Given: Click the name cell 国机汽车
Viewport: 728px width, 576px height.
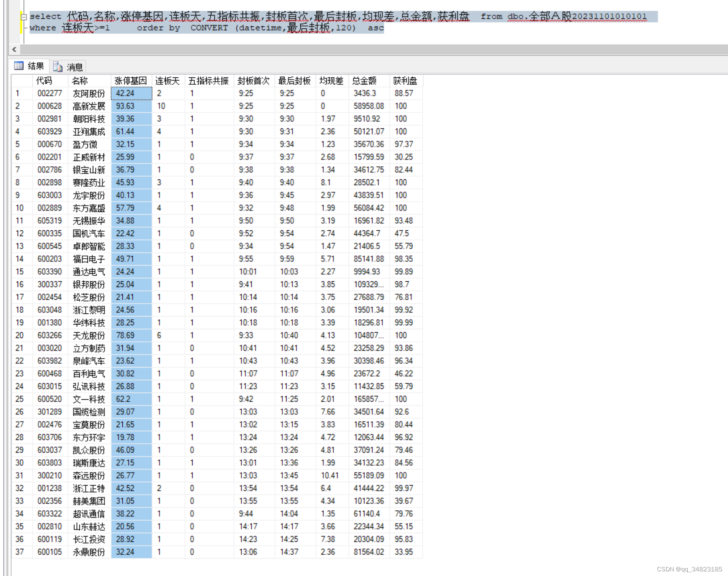Looking at the screenshot, I should 90,233.
